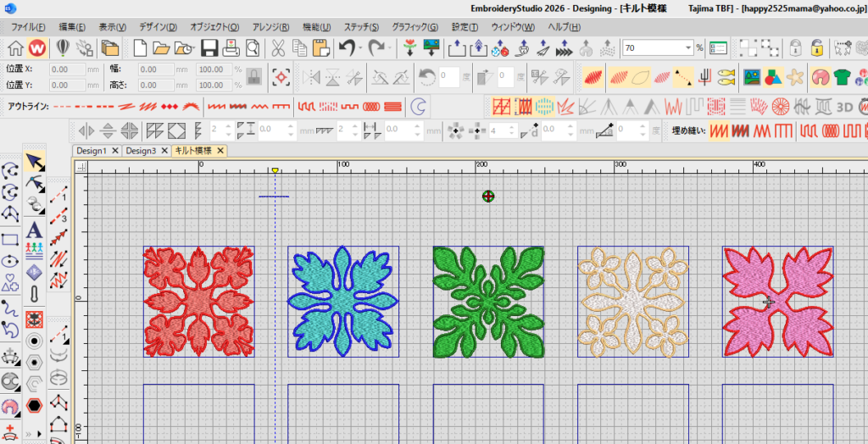
Task: Click the black hexagon tool in left toolbox
Action: pyautogui.click(x=34, y=405)
